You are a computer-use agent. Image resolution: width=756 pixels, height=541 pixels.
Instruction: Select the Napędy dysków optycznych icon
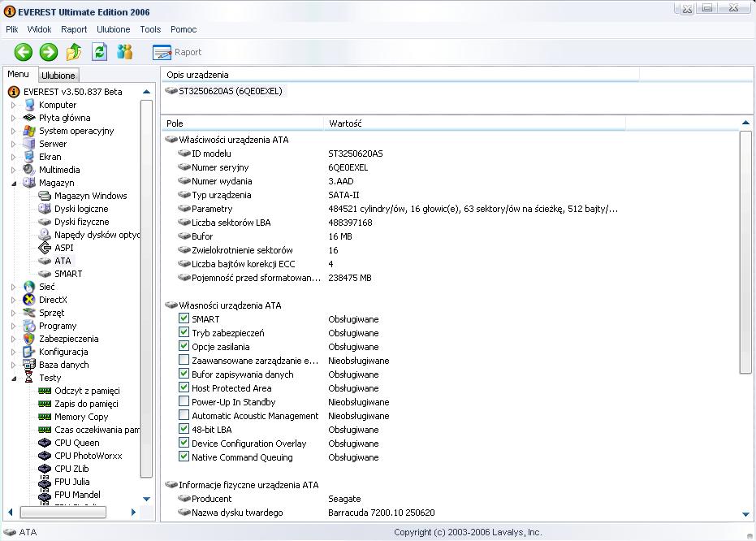coord(45,234)
